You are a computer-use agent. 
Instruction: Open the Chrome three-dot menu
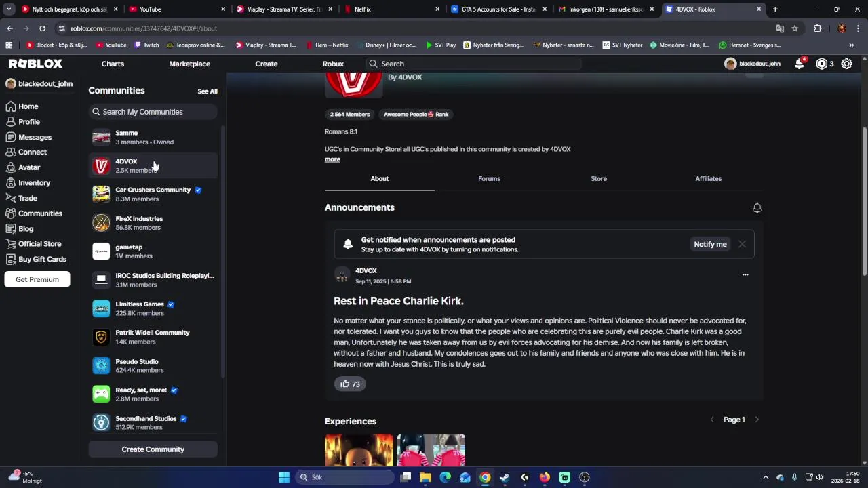[x=859, y=28]
